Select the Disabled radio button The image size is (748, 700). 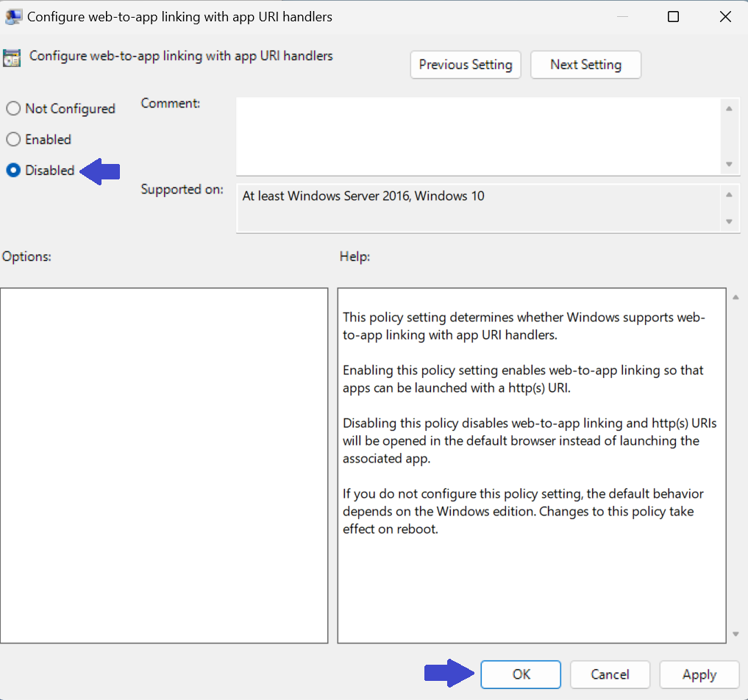[13, 171]
